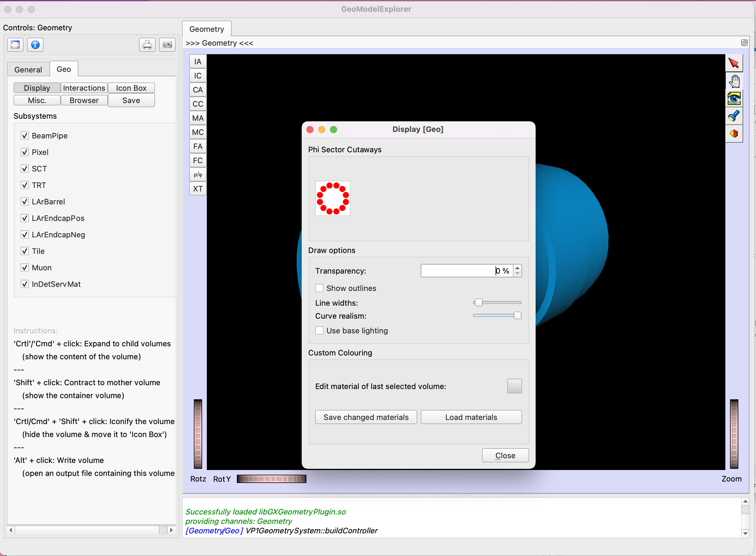This screenshot has height=556, width=756.
Task: Click the phi sector cutaway red dots widget
Action: point(332,198)
